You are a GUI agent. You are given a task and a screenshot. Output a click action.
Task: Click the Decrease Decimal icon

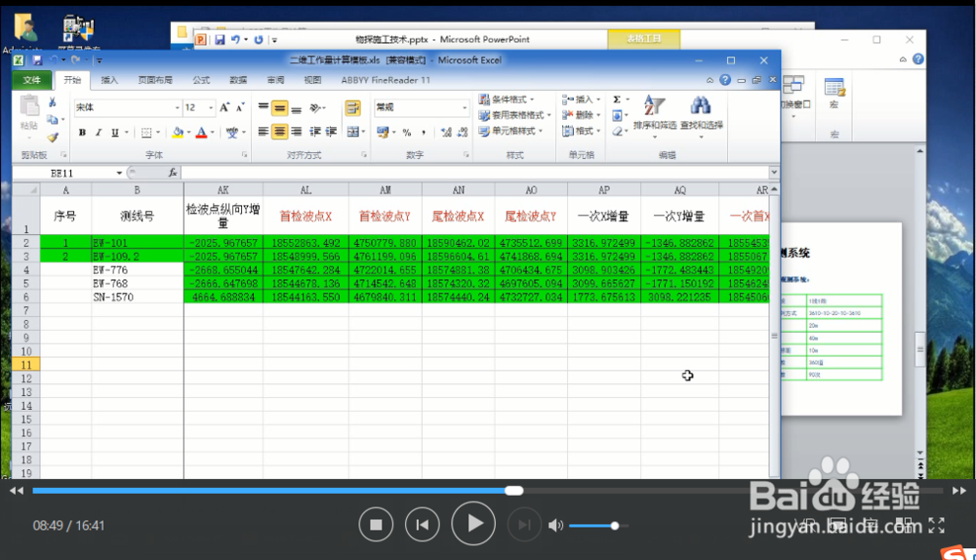463,133
